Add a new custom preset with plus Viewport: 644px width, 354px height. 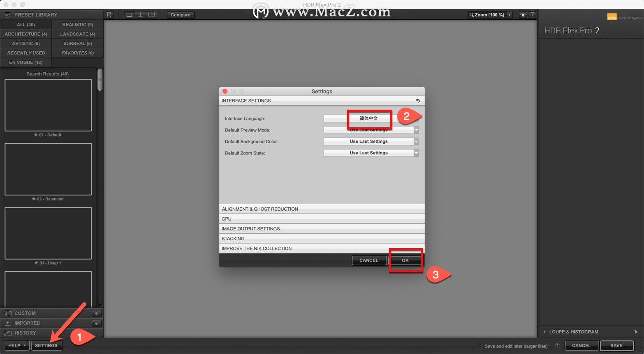97,313
